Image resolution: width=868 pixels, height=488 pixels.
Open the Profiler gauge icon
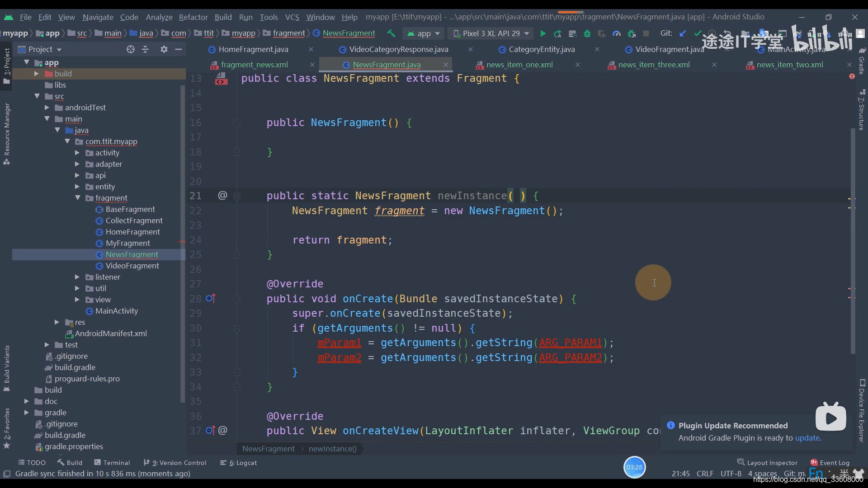(x=617, y=33)
